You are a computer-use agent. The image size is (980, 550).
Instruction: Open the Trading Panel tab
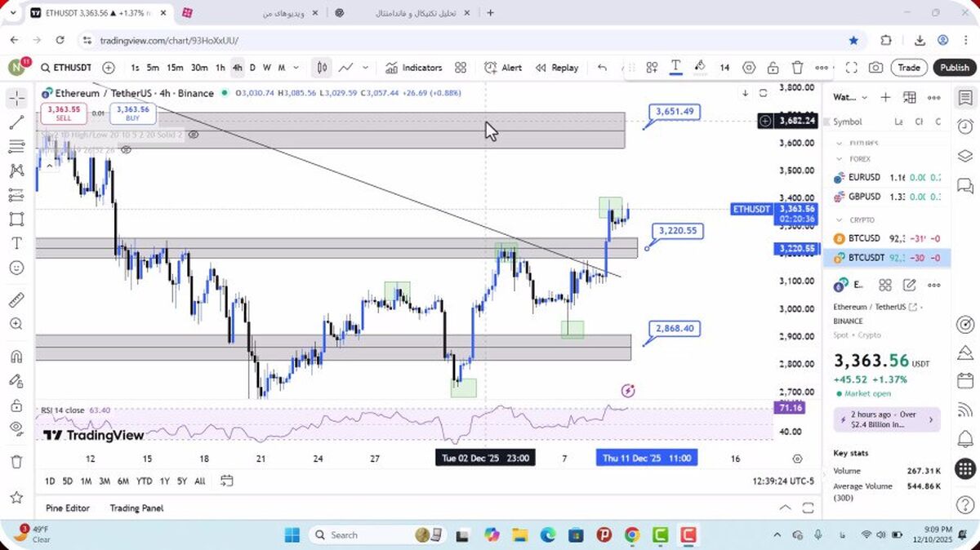click(136, 508)
